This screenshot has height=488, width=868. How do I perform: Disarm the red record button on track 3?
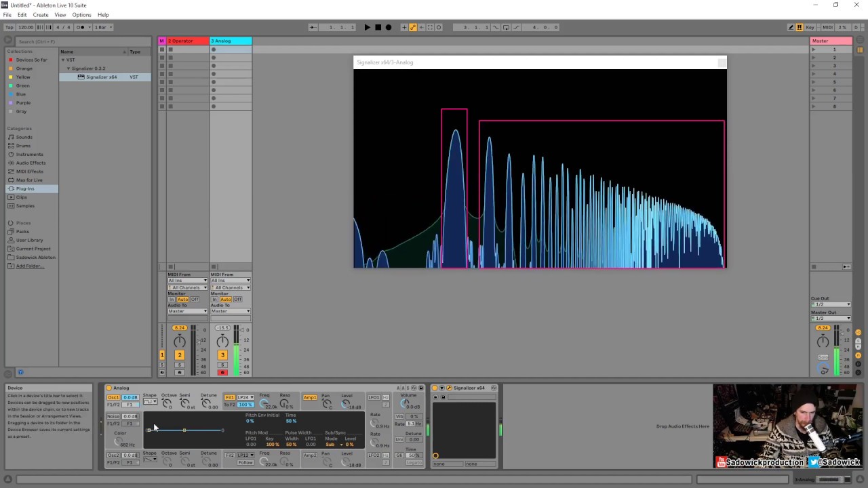click(x=222, y=373)
